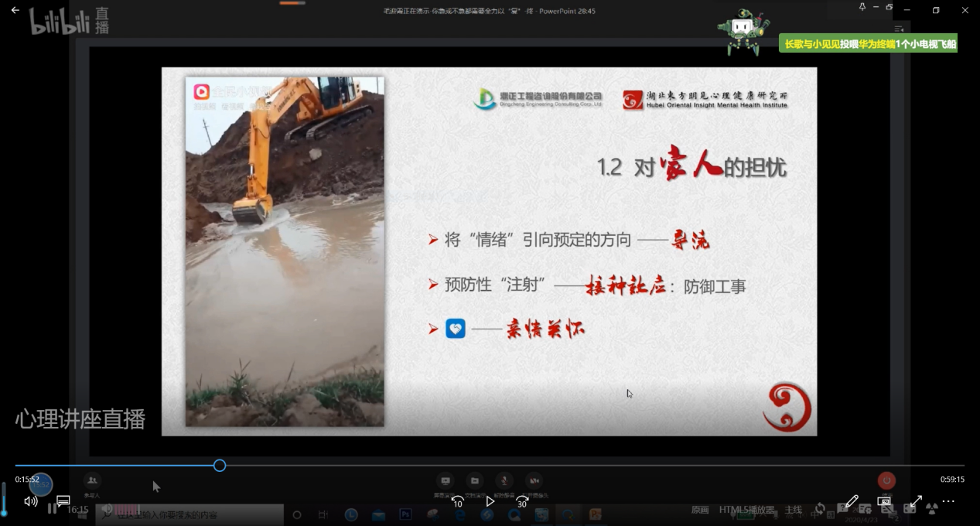Rewind the video 10 seconds
980x526 pixels.
tap(457, 501)
